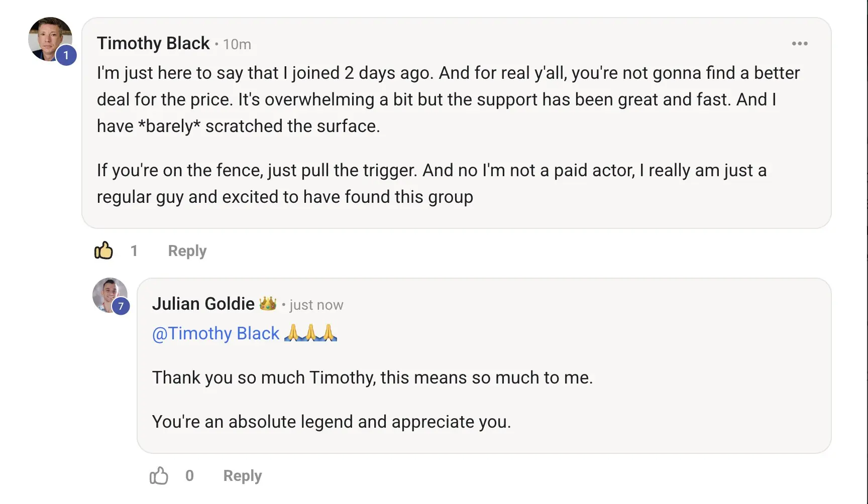Screen dimensions: 868x504
Task: Click the level 7 badge on Julian's avatar
Action: [121, 306]
